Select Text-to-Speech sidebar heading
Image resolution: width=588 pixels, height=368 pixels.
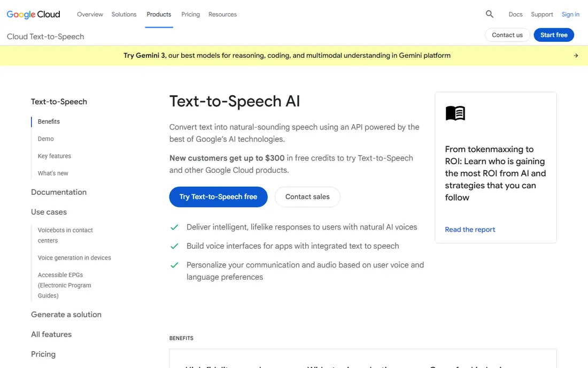[x=59, y=102]
